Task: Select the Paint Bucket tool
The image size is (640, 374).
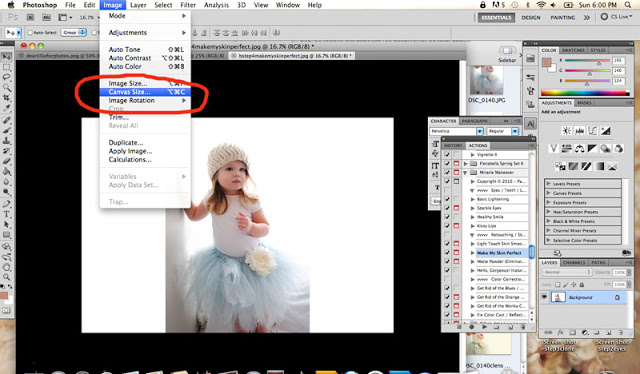Action: (7, 171)
